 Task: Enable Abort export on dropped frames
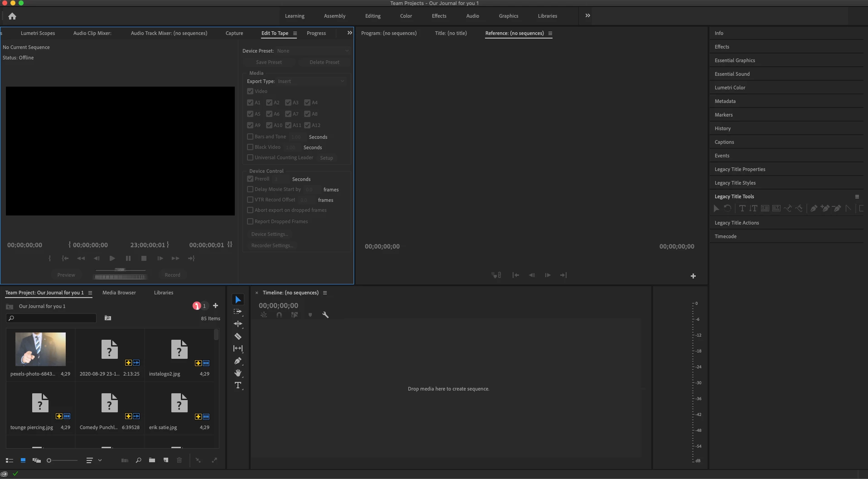pyautogui.click(x=250, y=210)
